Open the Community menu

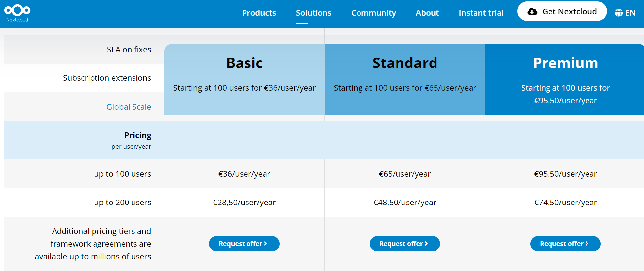click(373, 13)
